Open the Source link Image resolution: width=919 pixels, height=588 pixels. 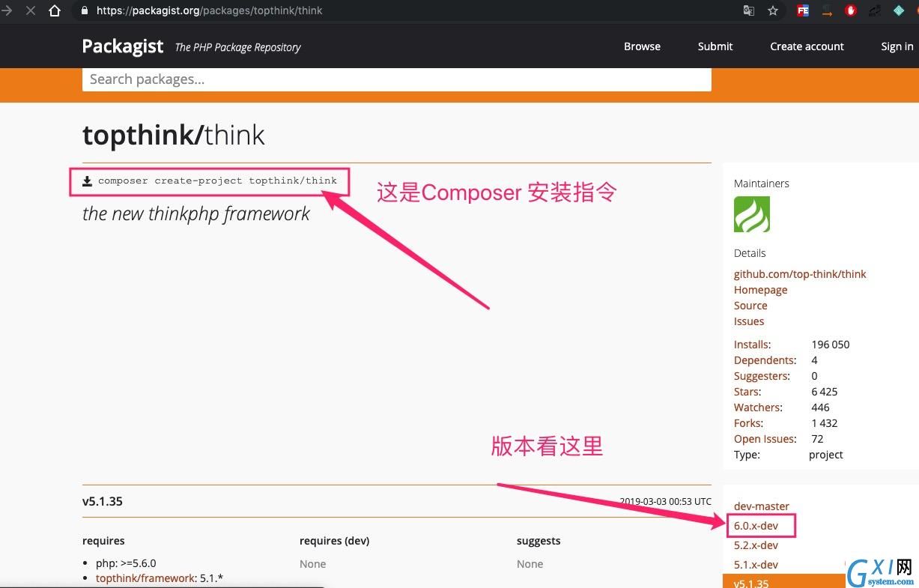750,306
